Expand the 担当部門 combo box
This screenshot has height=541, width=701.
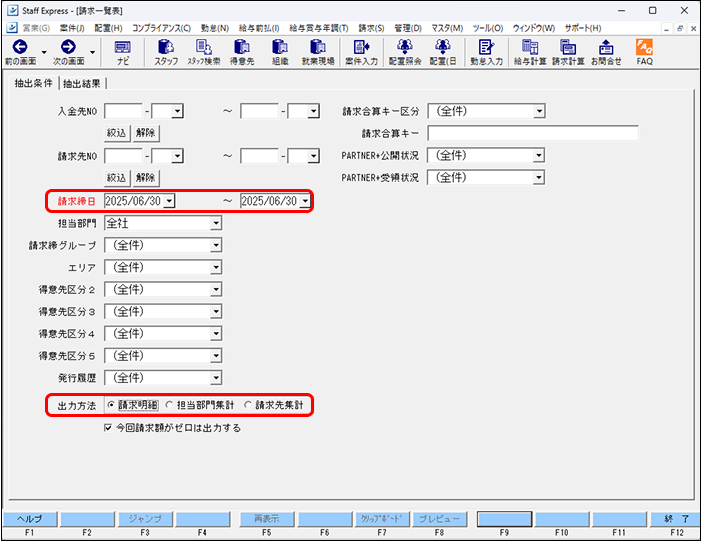(216, 223)
